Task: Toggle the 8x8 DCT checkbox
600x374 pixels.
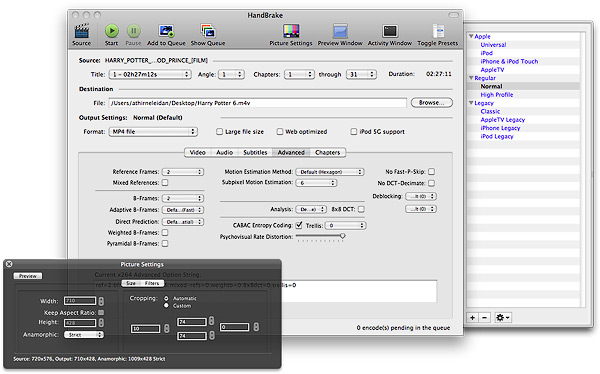Action: tap(361, 209)
